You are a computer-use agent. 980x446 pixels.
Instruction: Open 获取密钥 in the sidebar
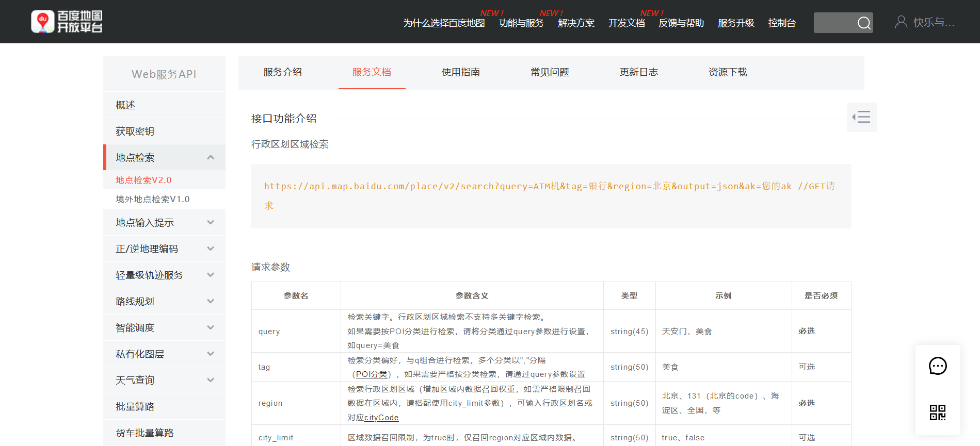point(164,131)
